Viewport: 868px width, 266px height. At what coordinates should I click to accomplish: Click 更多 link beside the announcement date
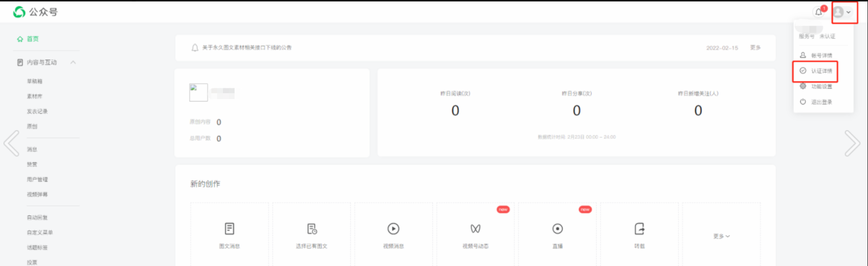[x=755, y=48]
